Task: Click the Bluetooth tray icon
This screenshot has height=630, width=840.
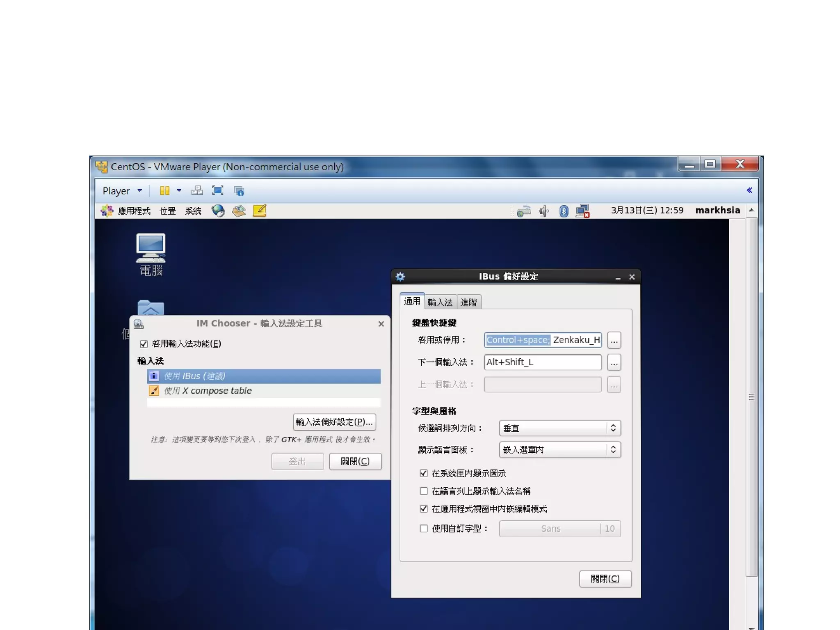Action: coord(564,211)
